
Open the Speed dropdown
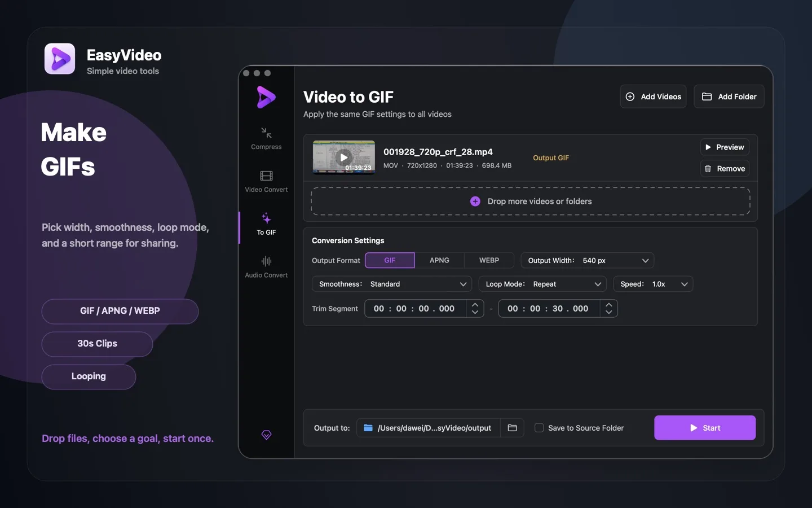click(x=653, y=284)
